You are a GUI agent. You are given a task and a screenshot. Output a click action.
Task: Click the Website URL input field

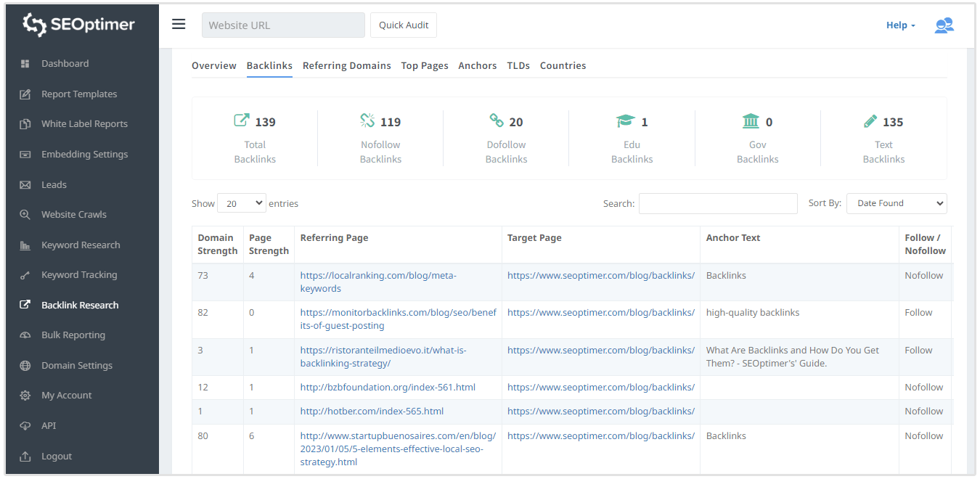[283, 25]
